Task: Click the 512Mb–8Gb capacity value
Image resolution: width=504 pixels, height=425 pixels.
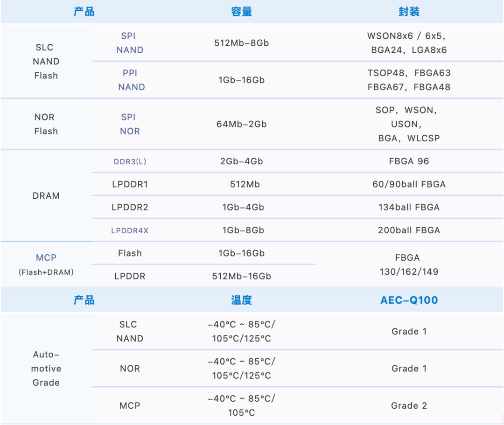Action: (x=241, y=43)
